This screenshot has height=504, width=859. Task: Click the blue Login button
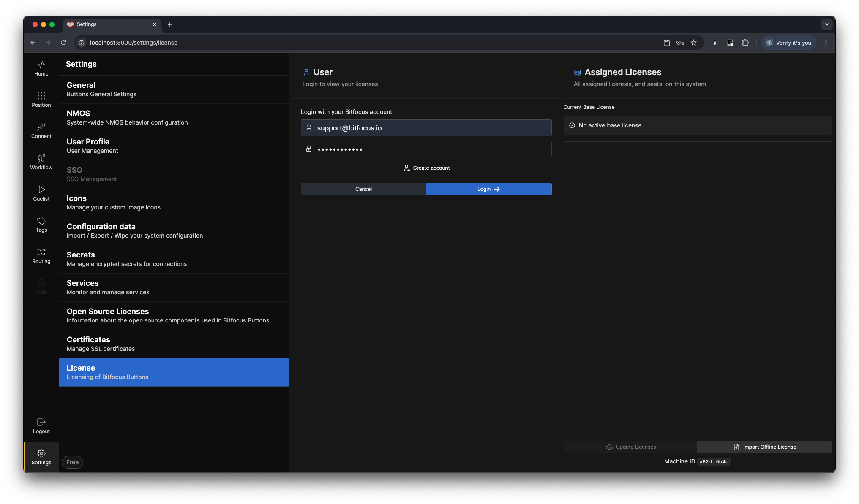pyautogui.click(x=489, y=189)
